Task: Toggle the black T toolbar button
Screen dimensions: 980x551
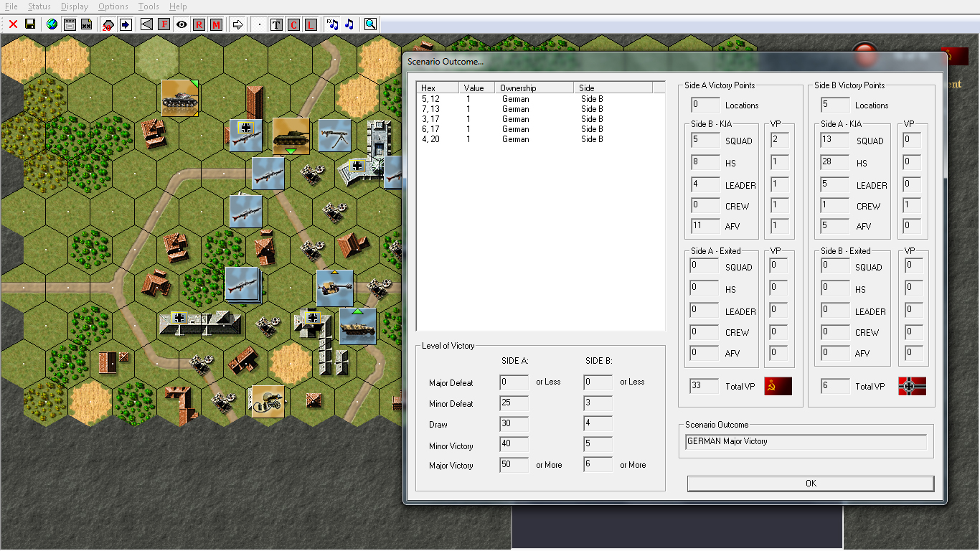Action: (276, 24)
